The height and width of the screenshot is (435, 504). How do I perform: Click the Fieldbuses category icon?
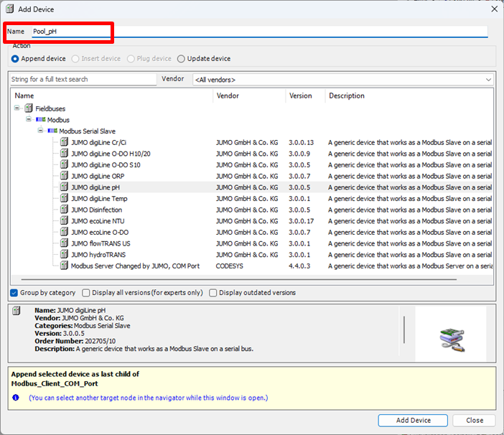29,108
